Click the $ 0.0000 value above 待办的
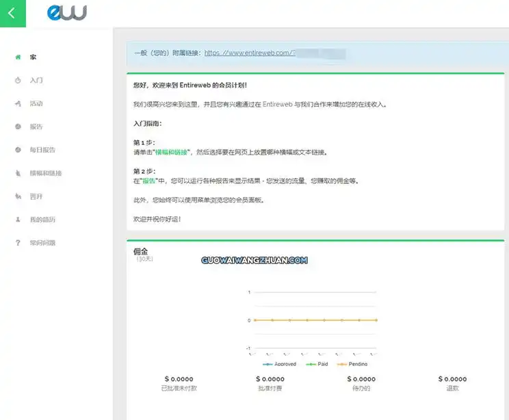The image size is (509, 420). pyautogui.click(x=361, y=379)
